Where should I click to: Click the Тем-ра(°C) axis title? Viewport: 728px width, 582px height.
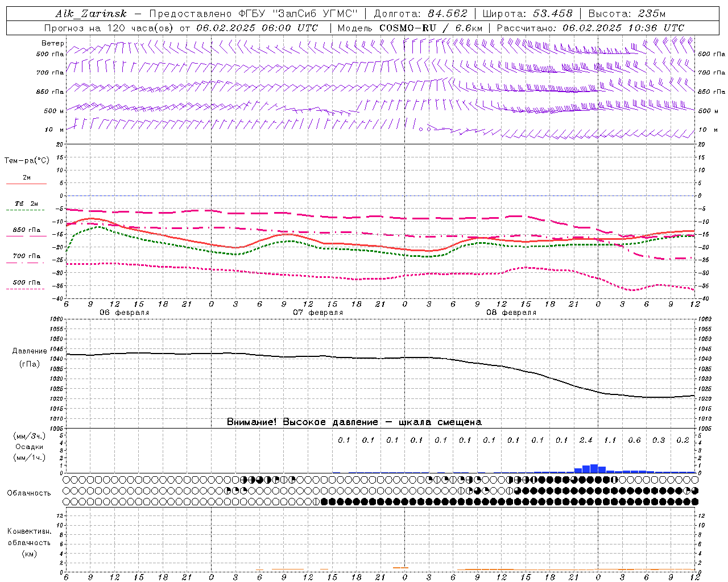pos(27,161)
